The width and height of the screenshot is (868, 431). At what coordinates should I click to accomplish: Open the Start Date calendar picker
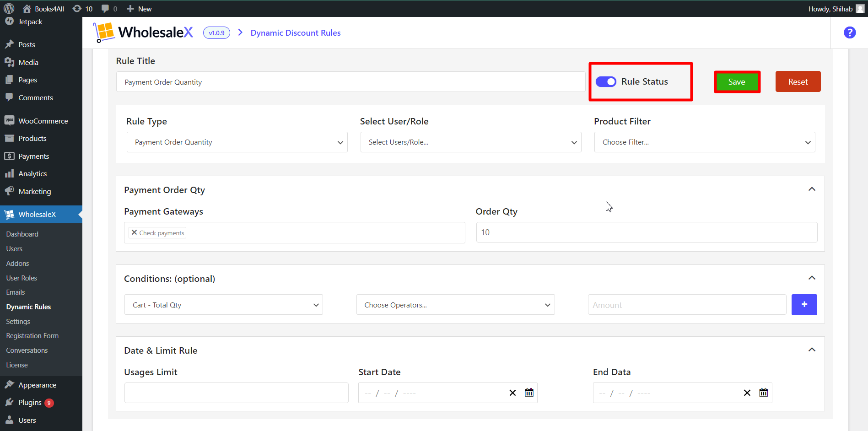(x=529, y=393)
